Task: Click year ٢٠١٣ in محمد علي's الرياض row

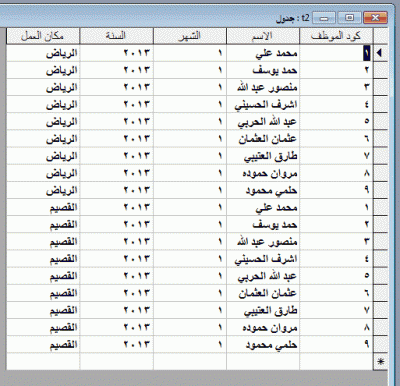Action: pyautogui.click(x=116, y=53)
